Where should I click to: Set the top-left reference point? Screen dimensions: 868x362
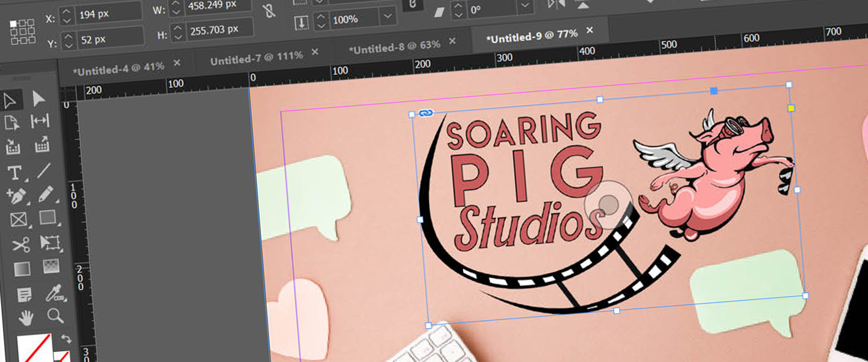(x=13, y=24)
